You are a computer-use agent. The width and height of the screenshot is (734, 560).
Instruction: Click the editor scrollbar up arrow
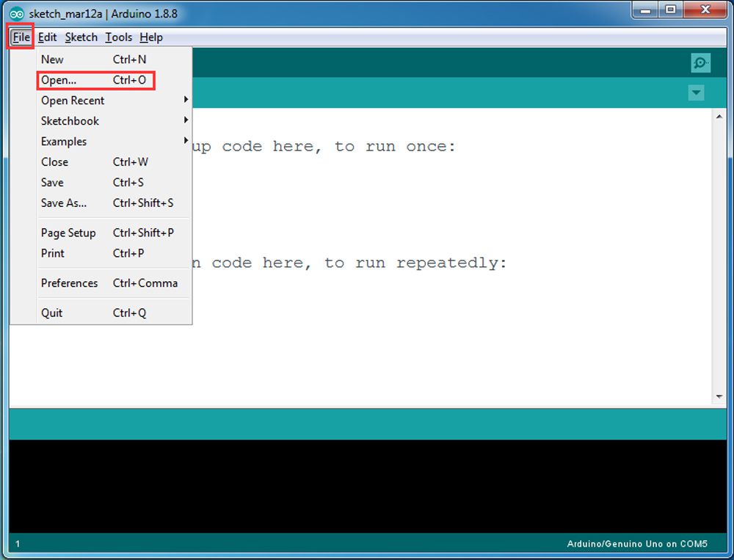(719, 117)
